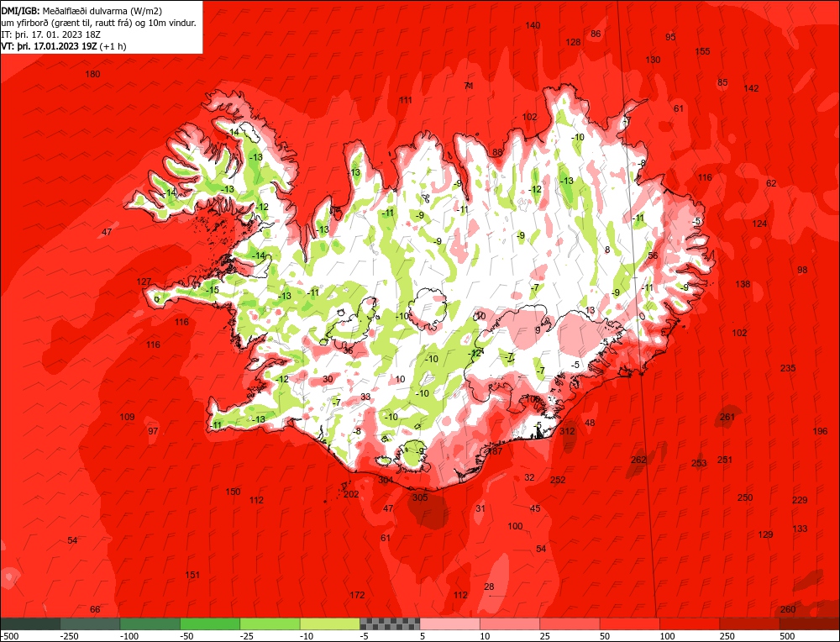Click the '-15' value on Snæfellsnes
This screenshot has width=840, height=642.
(x=213, y=290)
